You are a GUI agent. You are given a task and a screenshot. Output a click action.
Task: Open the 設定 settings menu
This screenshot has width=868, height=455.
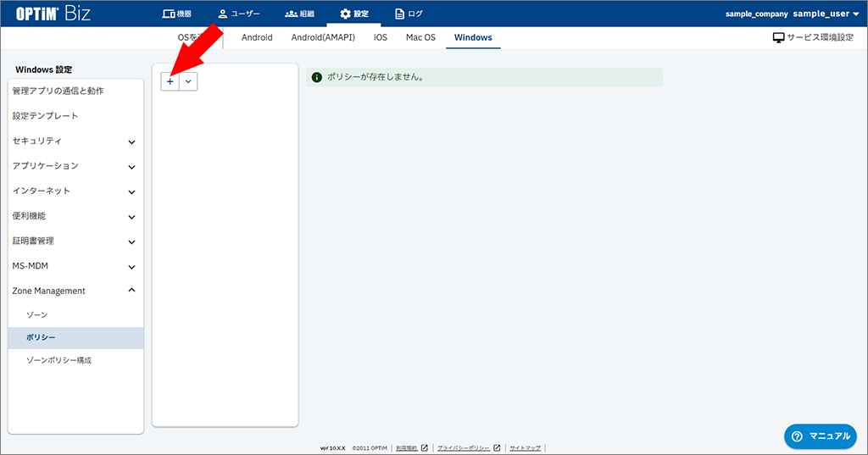(x=354, y=14)
